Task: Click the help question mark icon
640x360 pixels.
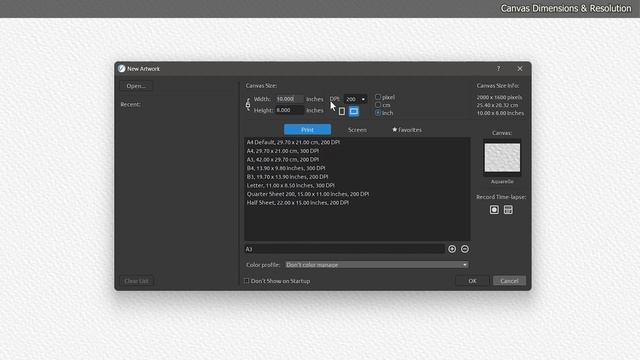Action: coord(498,69)
